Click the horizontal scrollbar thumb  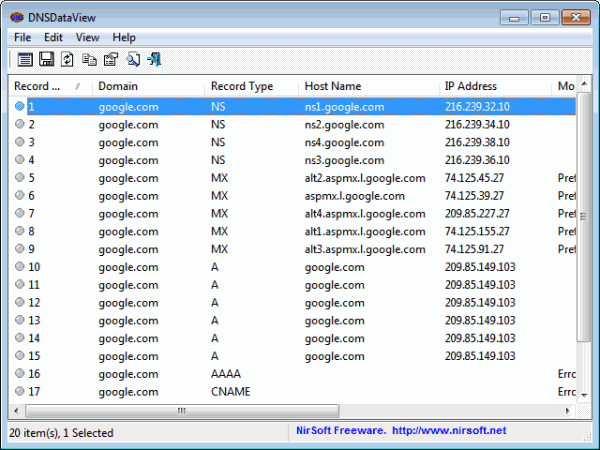(x=182, y=411)
